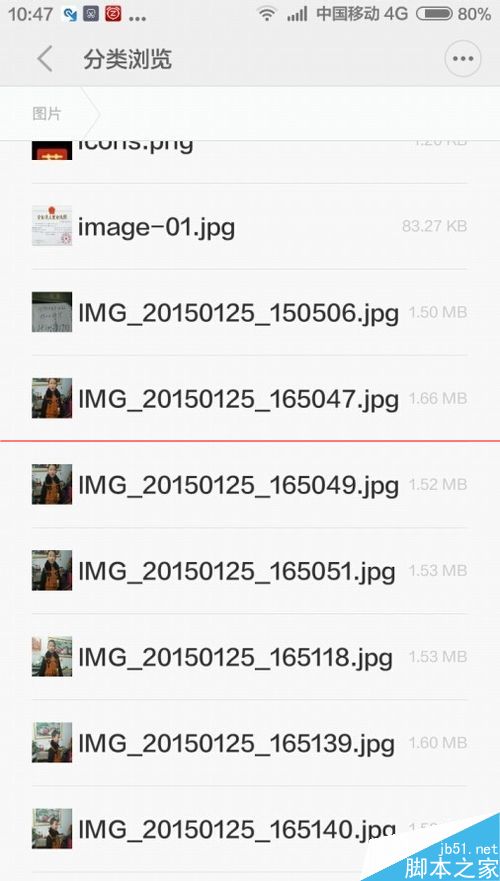This screenshot has width=500, height=881.
Task: Tap the image-01.jpg document thumbnail
Action: [52, 226]
